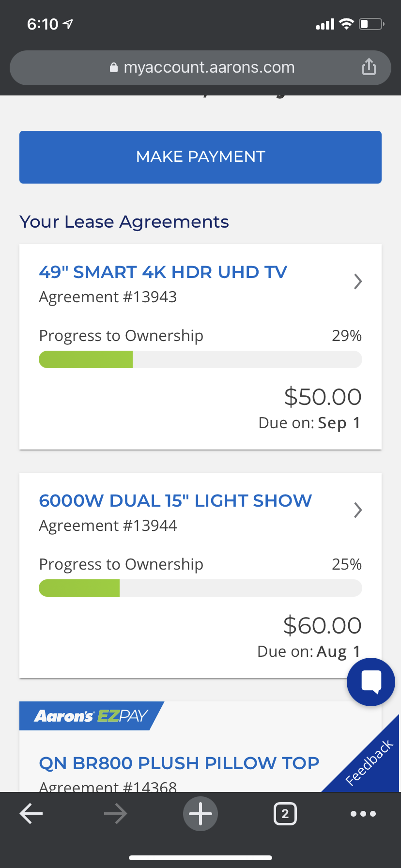Tap the $50.00 amount due Sep 1

pos(323,397)
